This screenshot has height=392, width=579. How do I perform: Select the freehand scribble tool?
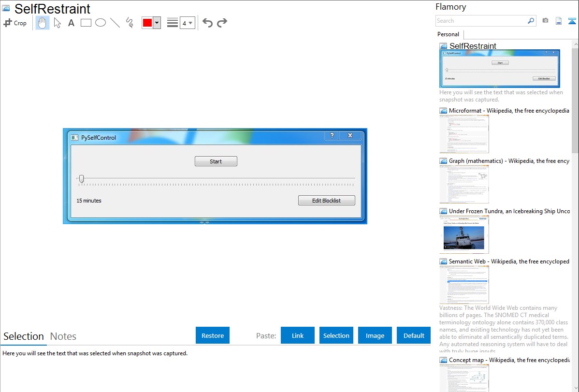(x=130, y=23)
